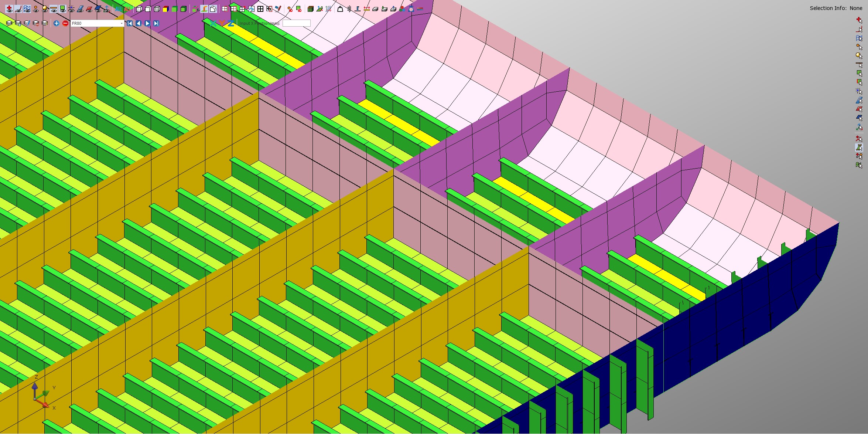Click the red ALL hide button

(127, 9)
